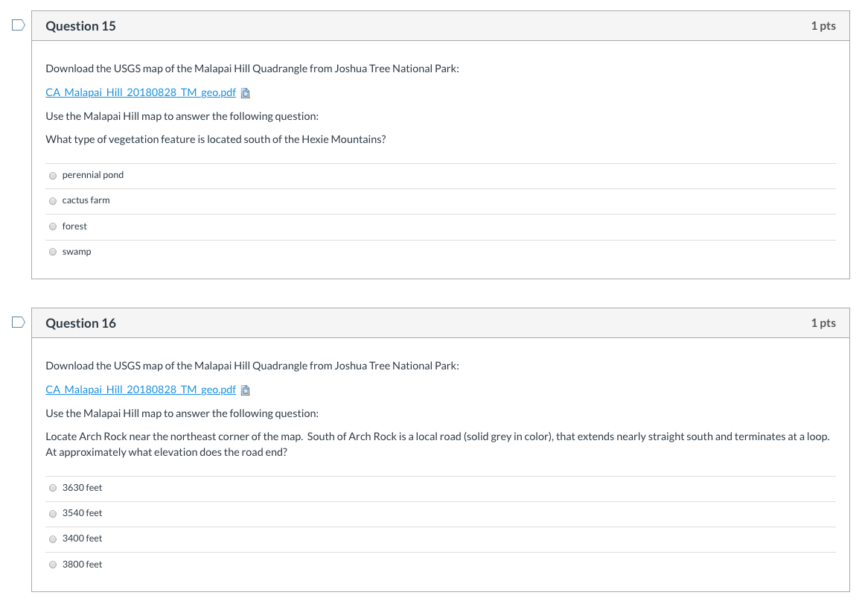Click the Hexie Mountains vegetation question text
The image size is (868, 607).
216,139
